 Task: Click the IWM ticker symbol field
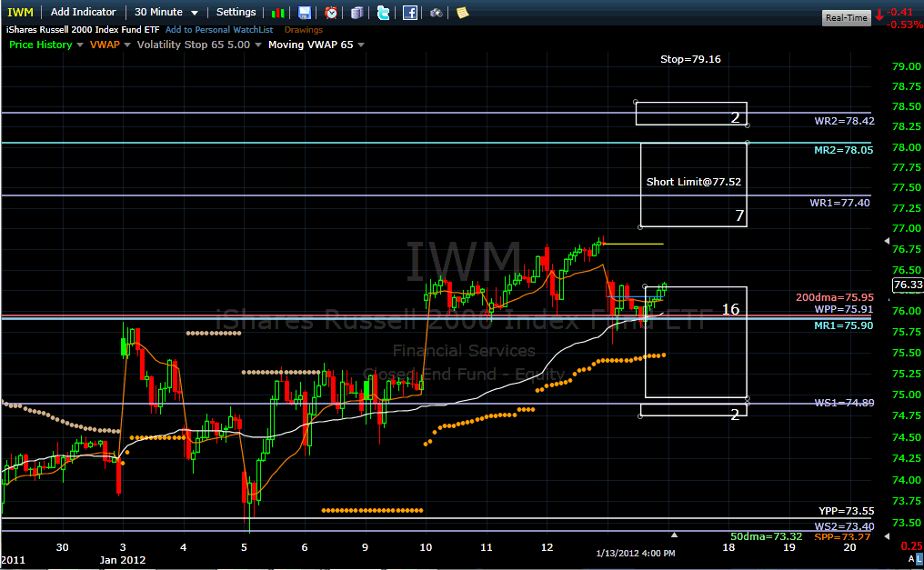click(21, 13)
